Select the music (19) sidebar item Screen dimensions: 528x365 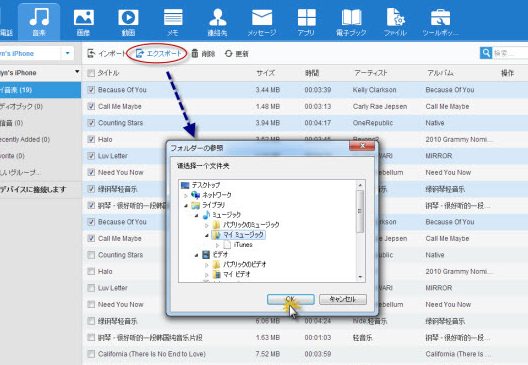pos(40,90)
